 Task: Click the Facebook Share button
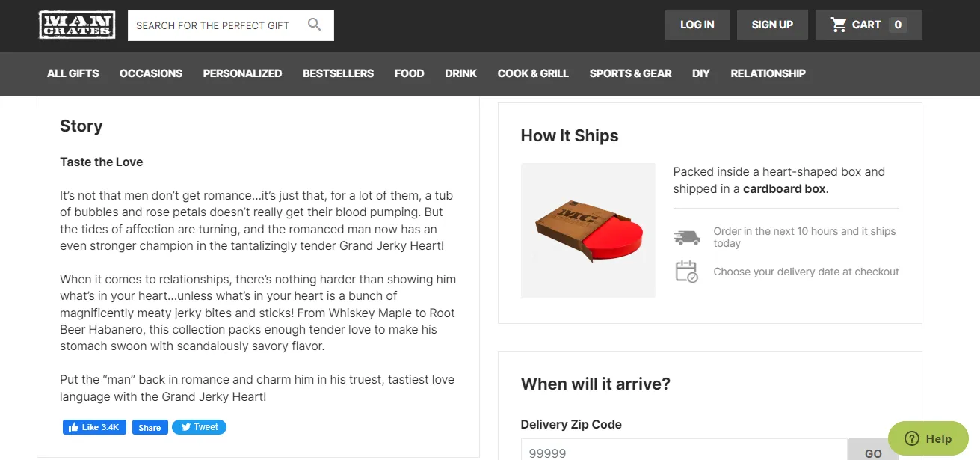[x=150, y=427]
